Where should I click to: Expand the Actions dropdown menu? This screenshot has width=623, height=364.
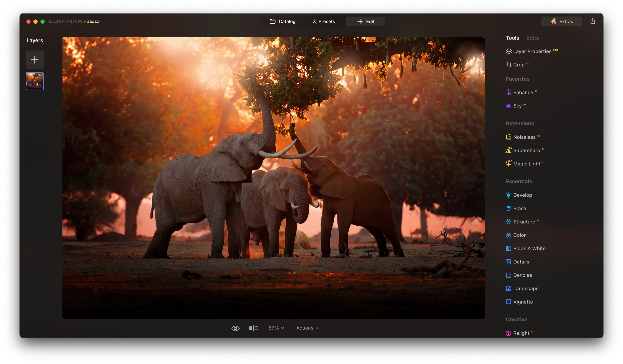pos(307,328)
